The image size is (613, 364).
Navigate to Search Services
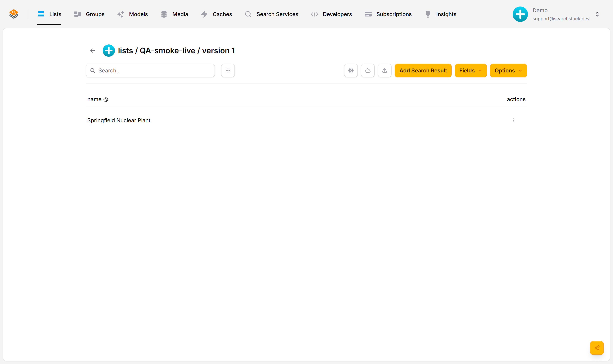coord(271,14)
